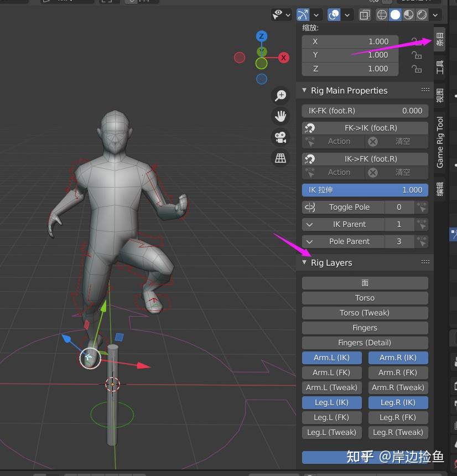Activate Rendered viewport shading
The width and height of the screenshot is (457, 476).
pyautogui.click(x=420, y=14)
